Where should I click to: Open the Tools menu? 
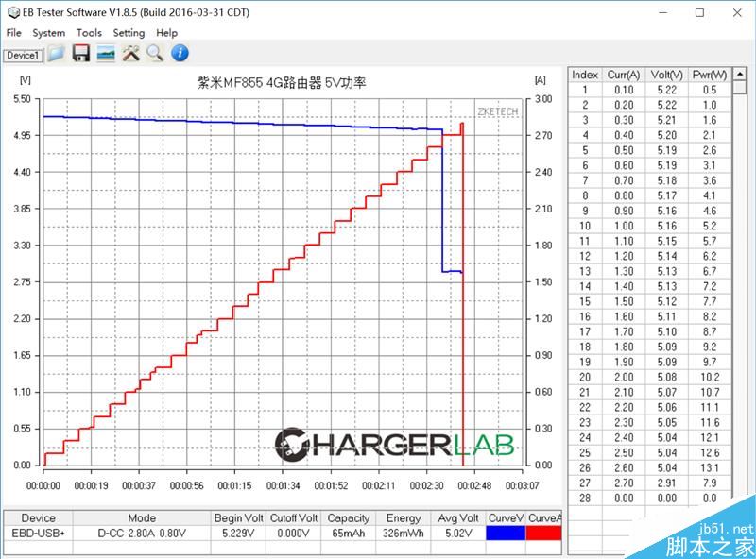89,33
